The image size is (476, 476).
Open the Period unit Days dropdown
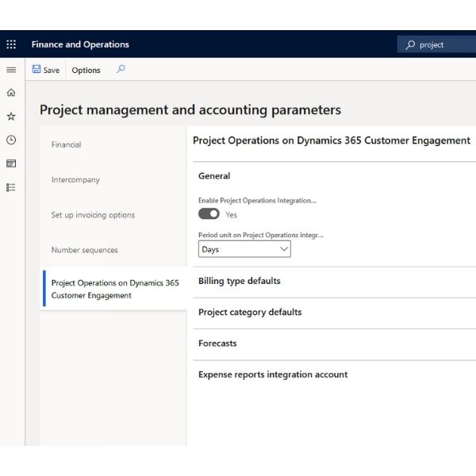coord(244,249)
